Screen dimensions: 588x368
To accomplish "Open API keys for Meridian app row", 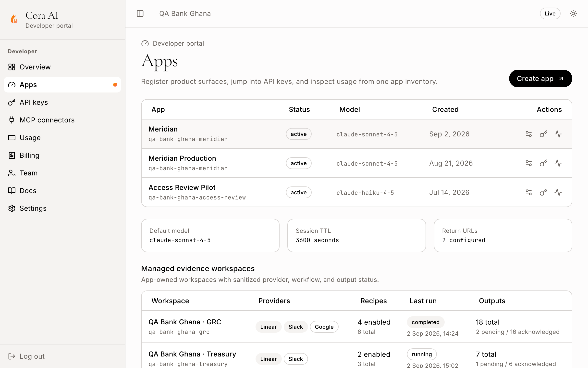I will (543, 134).
